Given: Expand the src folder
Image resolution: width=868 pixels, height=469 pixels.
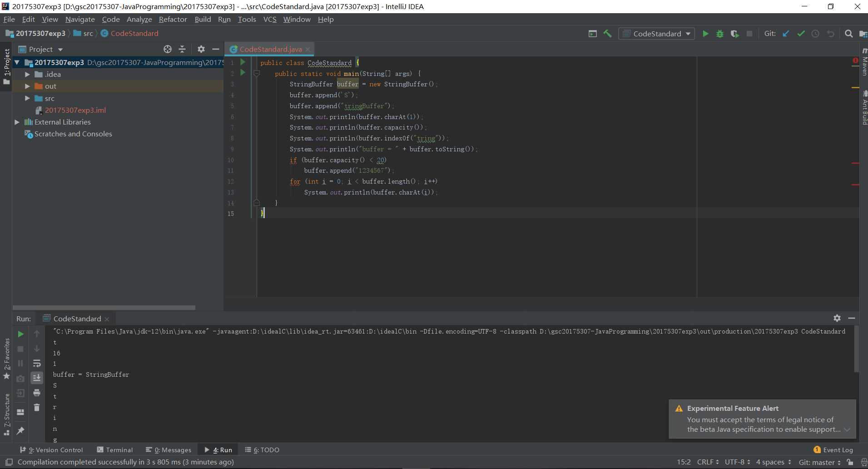Looking at the screenshot, I should (x=27, y=98).
